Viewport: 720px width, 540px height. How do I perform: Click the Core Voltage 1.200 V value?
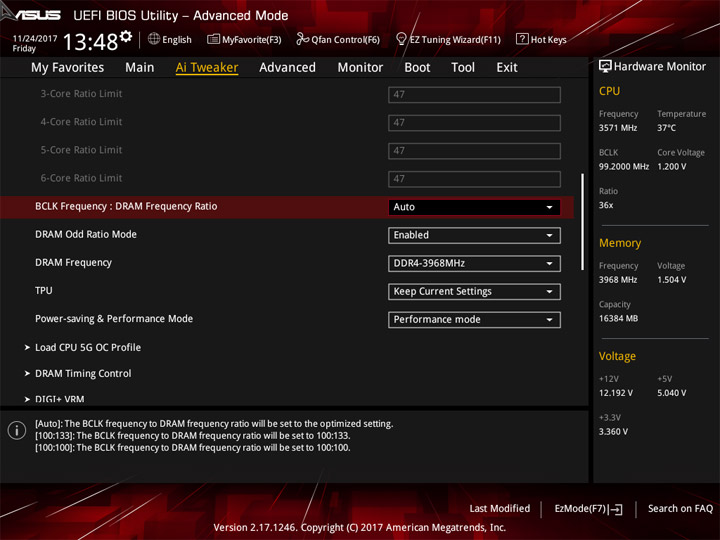[671, 167]
